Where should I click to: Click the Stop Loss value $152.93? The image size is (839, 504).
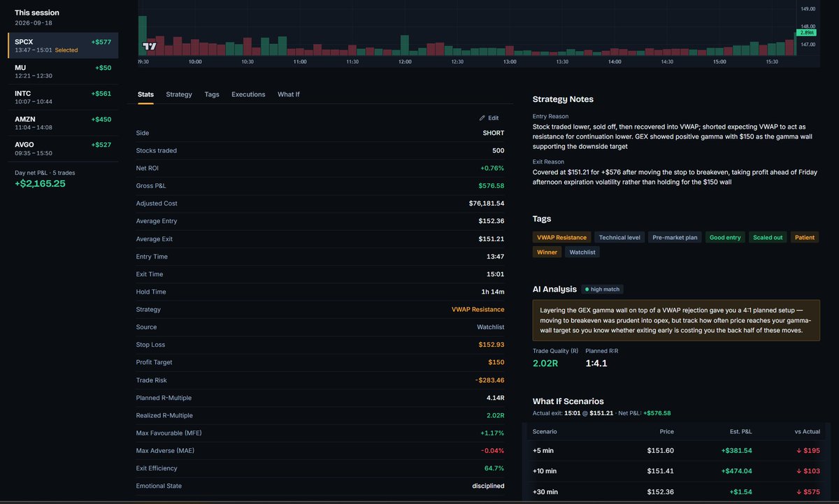coord(491,345)
